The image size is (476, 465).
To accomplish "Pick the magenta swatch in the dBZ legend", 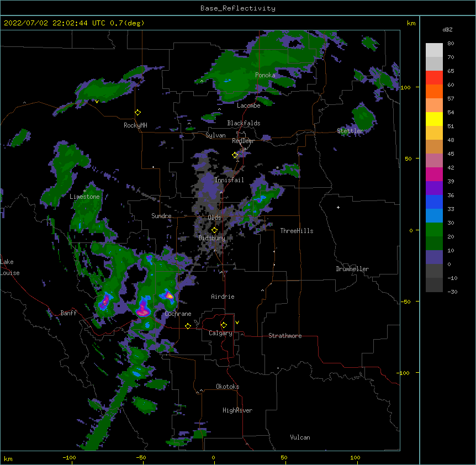I will click(x=434, y=174).
